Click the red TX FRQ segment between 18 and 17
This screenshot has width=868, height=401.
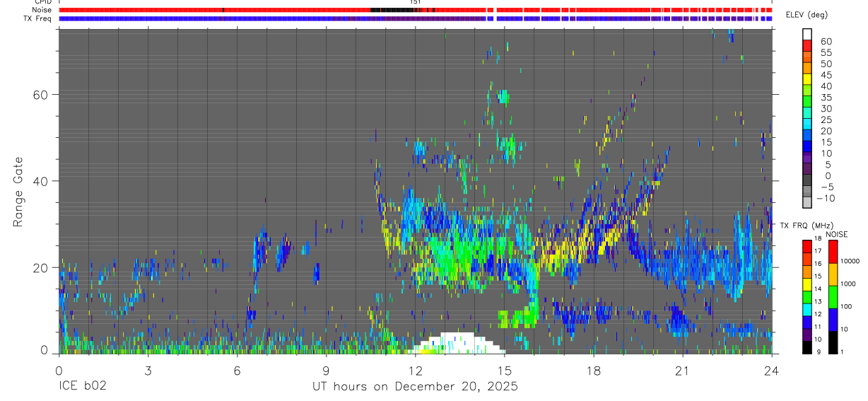coord(807,245)
